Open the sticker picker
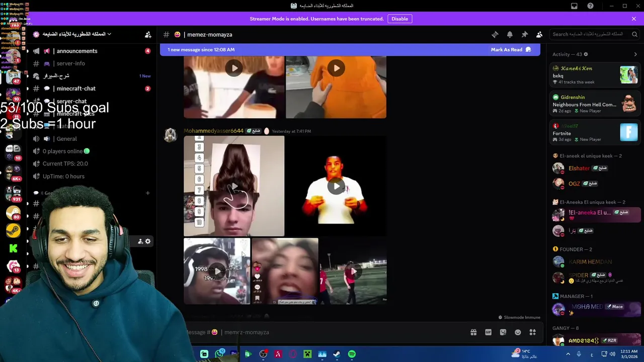 pyautogui.click(x=503, y=332)
